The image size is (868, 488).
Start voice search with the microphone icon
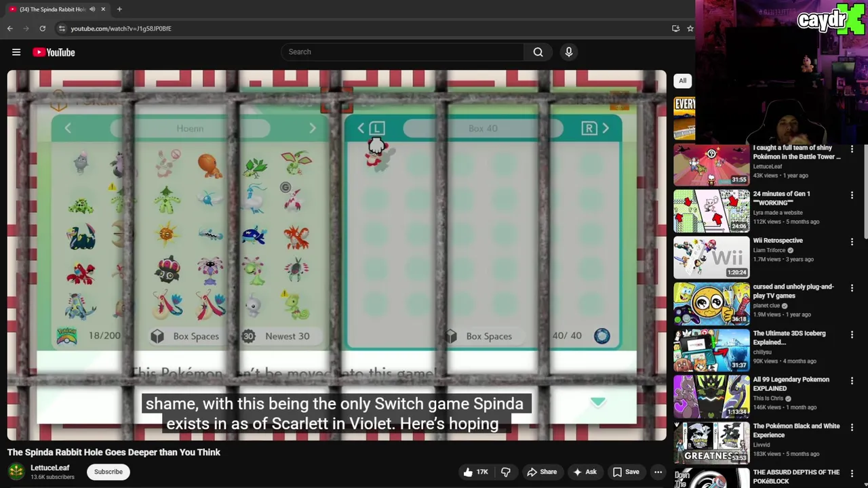[569, 52]
